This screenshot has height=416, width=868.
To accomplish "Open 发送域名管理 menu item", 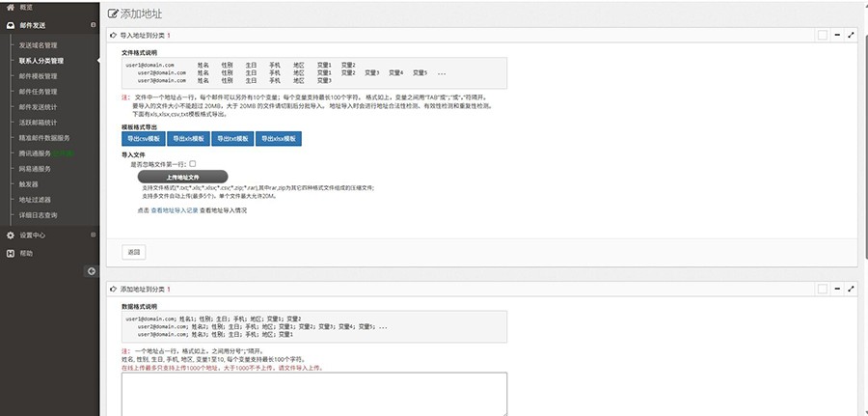I will coord(38,45).
